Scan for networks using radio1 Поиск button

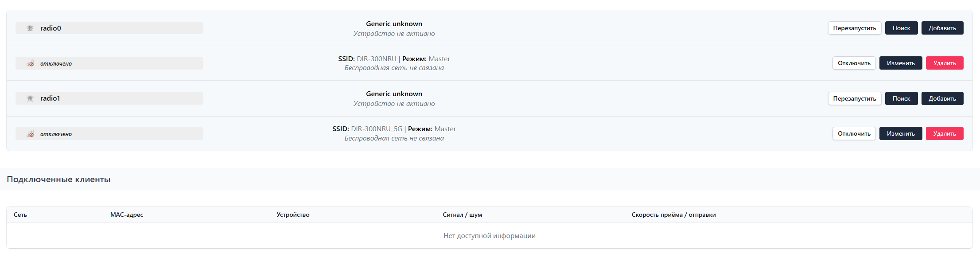coord(901,98)
